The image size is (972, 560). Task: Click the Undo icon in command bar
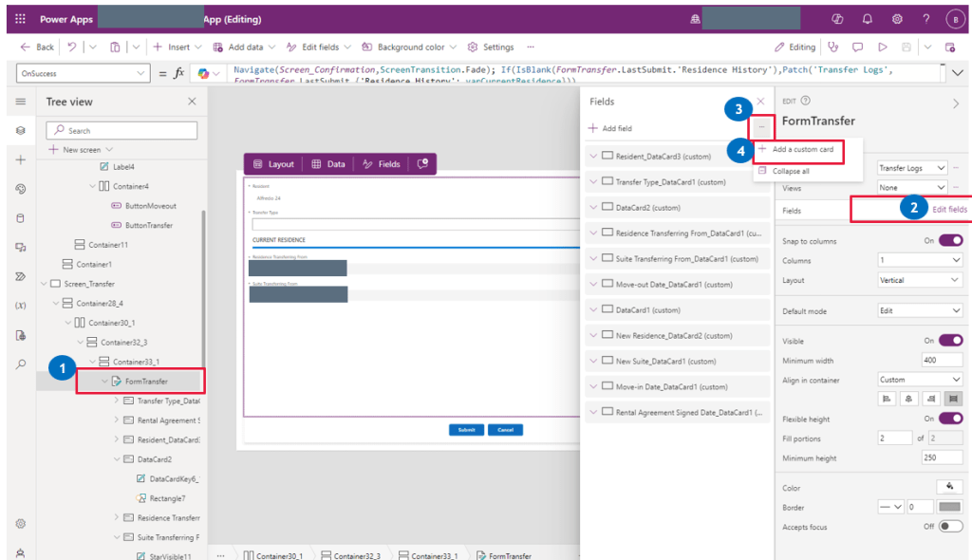point(73,47)
